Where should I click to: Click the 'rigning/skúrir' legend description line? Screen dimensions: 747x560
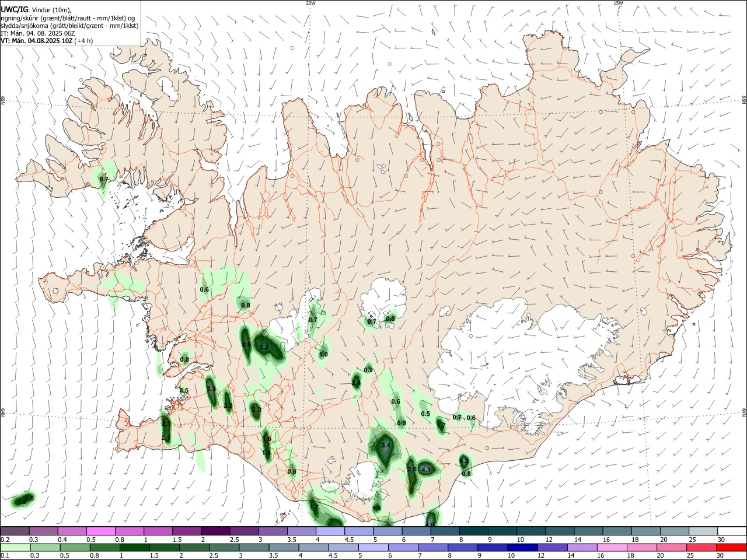pyautogui.click(x=68, y=17)
